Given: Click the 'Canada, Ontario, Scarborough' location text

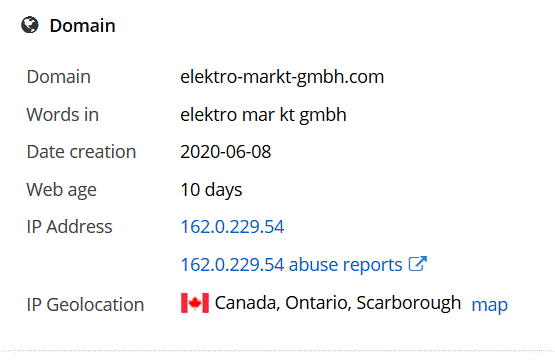Looking at the screenshot, I should 338,303.
